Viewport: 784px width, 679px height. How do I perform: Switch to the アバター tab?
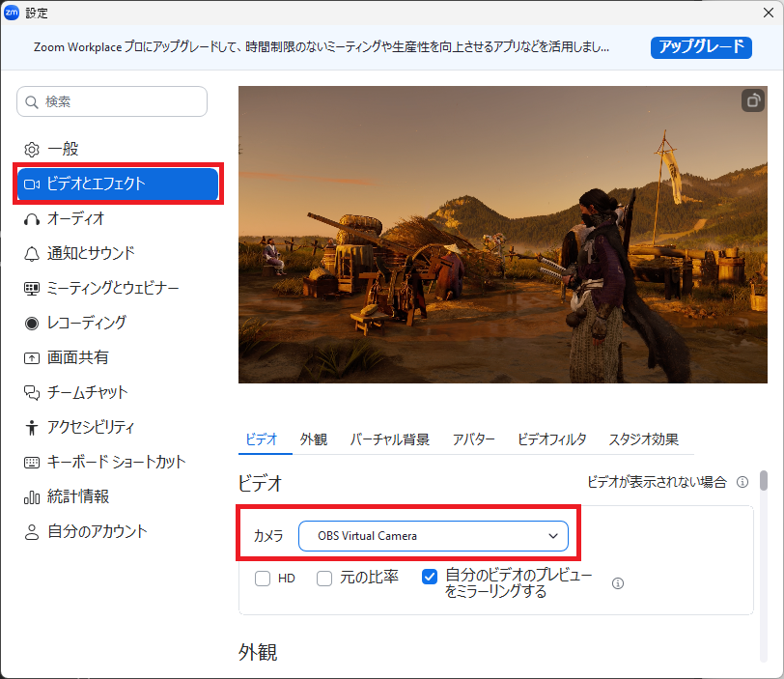(x=473, y=439)
